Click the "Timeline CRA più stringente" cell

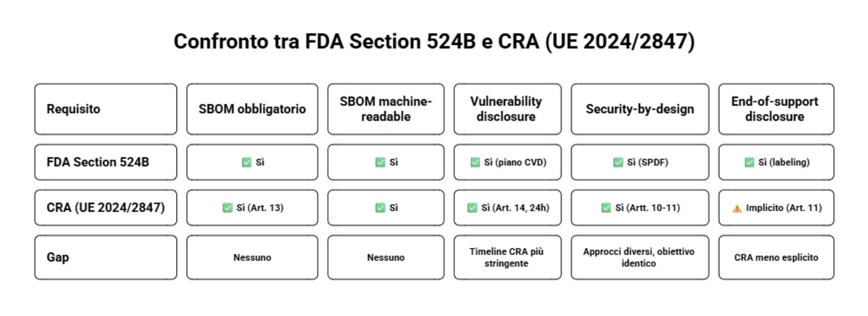click(507, 257)
